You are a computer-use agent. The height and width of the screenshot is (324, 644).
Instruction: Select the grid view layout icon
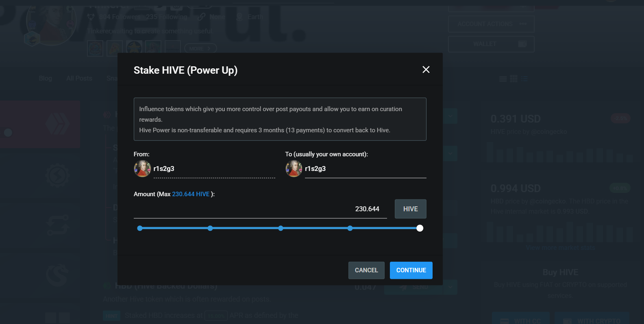click(513, 79)
